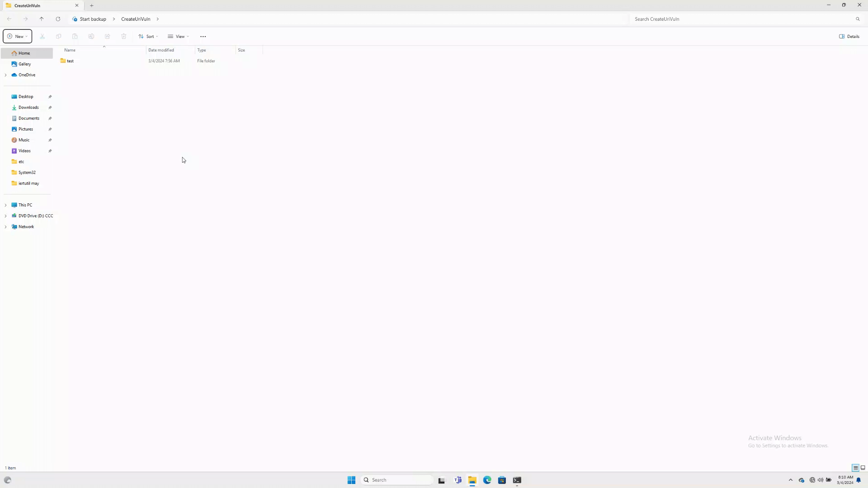Click the Search icon in taskbar
Viewport: 868px width, 488px height.
point(366,480)
